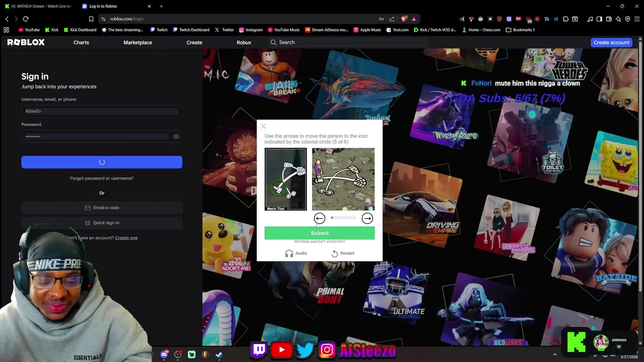644x362 pixels.
Task: Bookmark this page icon
Action: tap(91, 19)
